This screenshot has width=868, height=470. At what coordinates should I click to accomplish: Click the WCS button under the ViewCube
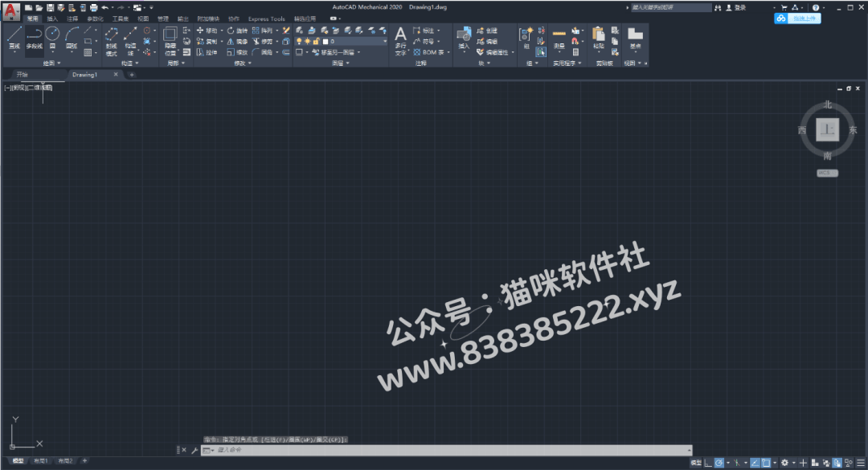coord(827,173)
